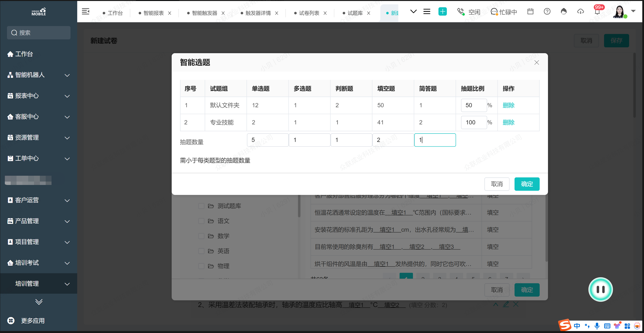This screenshot has height=333, width=644.
Task: Open the list view hamburger icon
Action: [x=427, y=11]
